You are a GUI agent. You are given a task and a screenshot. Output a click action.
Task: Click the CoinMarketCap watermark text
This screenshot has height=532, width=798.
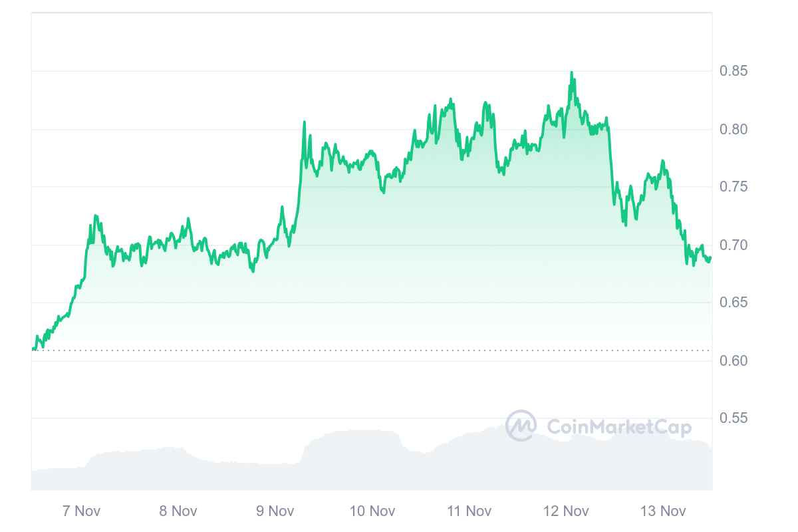pyautogui.click(x=618, y=427)
